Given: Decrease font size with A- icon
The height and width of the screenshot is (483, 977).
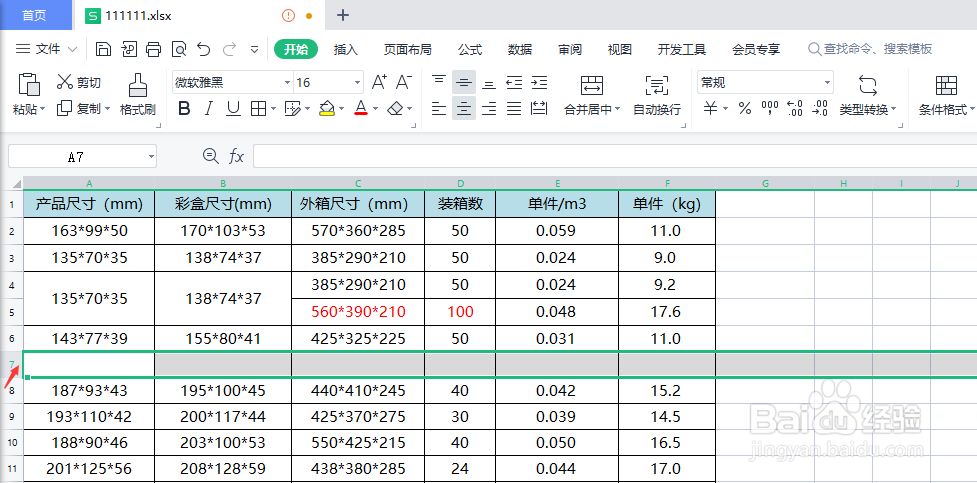Looking at the screenshot, I should tap(404, 82).
